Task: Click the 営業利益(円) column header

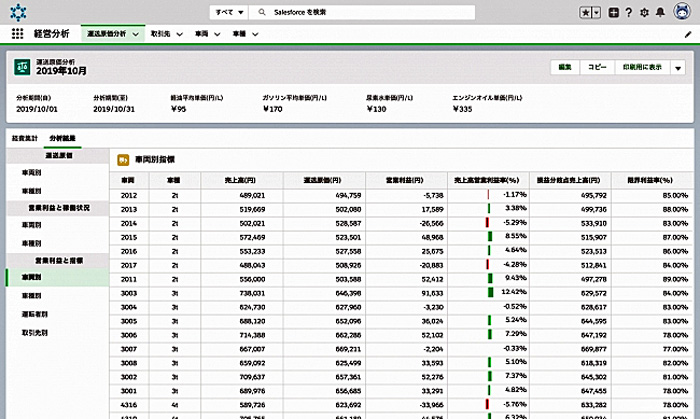Action: click(405, 180)
